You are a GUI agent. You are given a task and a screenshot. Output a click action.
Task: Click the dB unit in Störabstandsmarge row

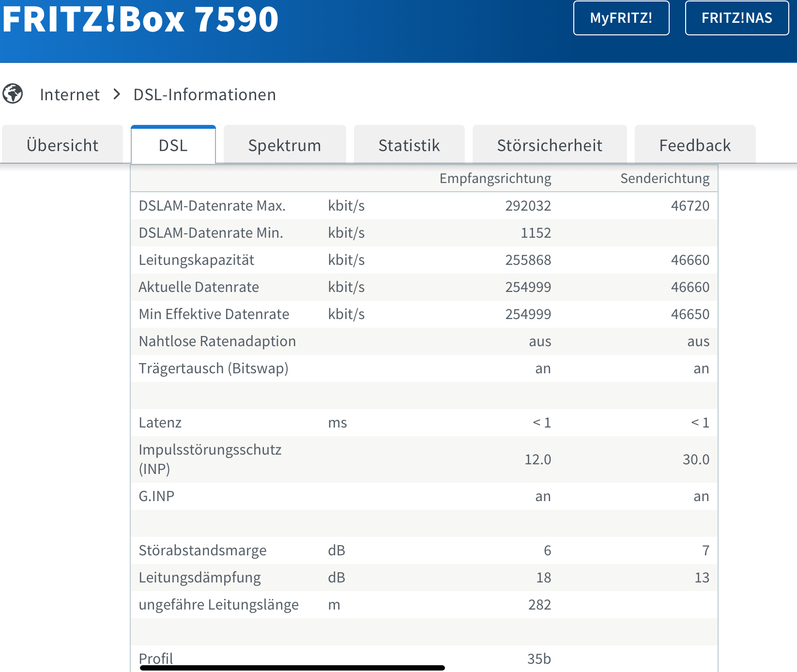click(x=337, y=550)
